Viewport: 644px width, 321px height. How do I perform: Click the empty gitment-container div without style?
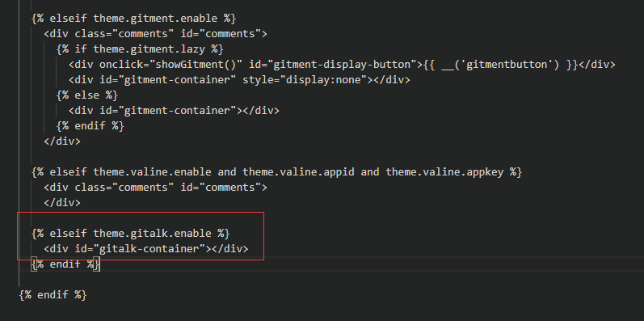pyautogui.click(x=174, y=111)
